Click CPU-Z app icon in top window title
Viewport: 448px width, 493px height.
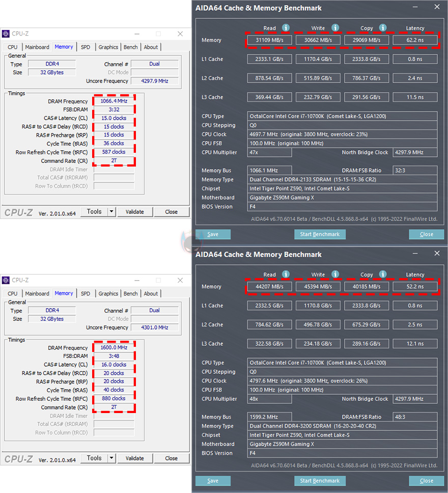coord(6,34)
